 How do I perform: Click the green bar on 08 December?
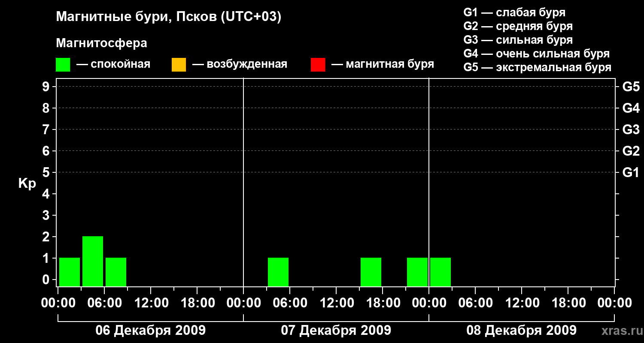tap(440, 272)
